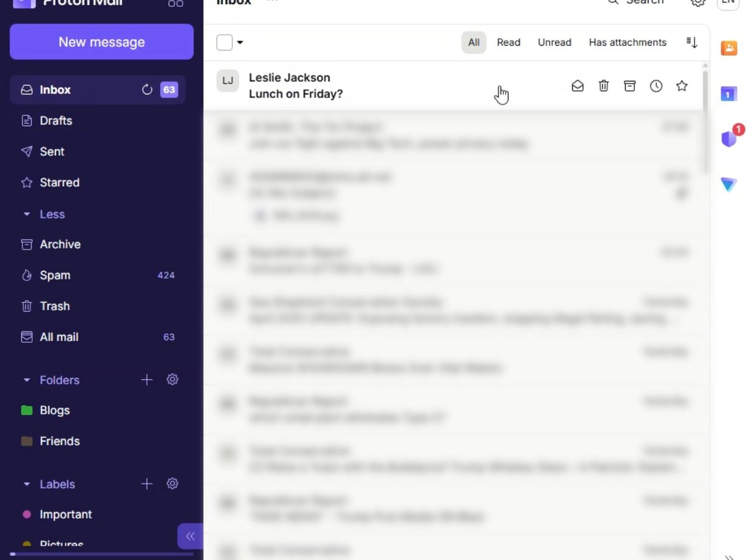This screenshot has width=747, height=560.
Task: Click the Search mail field
Action: [x=636, y=2]
